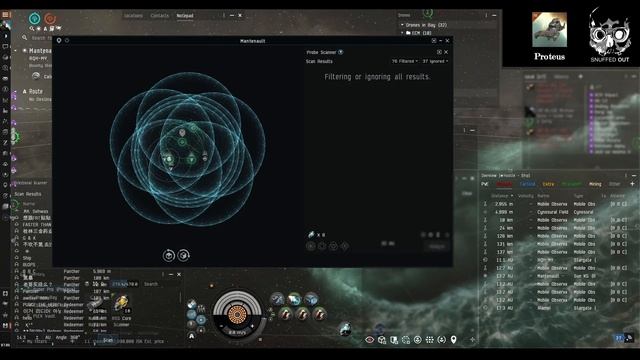
Task: Open the Neocom main menu icon
Action: coord(5,15)
